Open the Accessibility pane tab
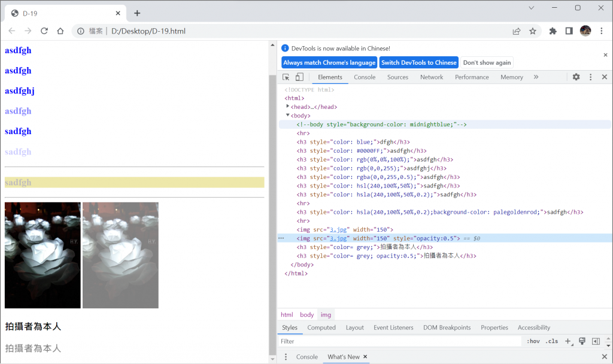Viewport: 613px width, 364px height. click(x=533, y=327)
